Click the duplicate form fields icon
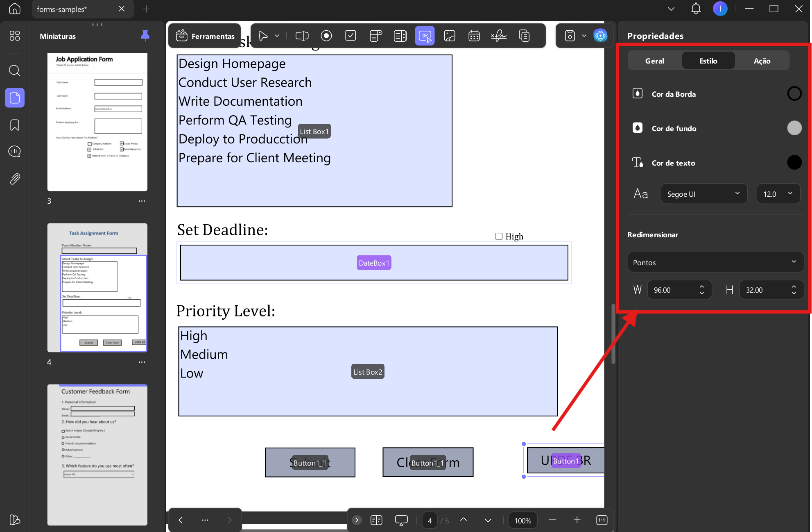 [524, 36]
